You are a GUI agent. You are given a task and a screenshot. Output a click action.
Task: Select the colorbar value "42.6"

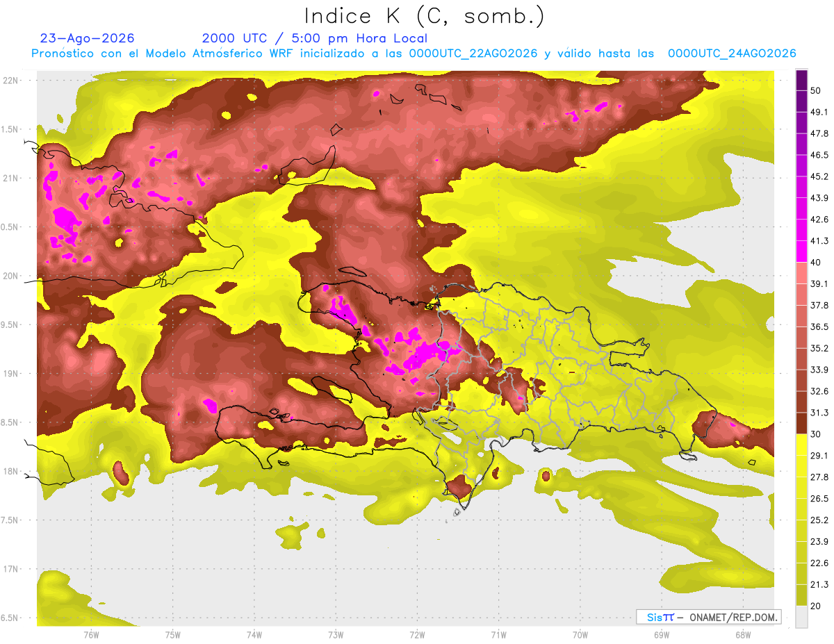point(820,220)
